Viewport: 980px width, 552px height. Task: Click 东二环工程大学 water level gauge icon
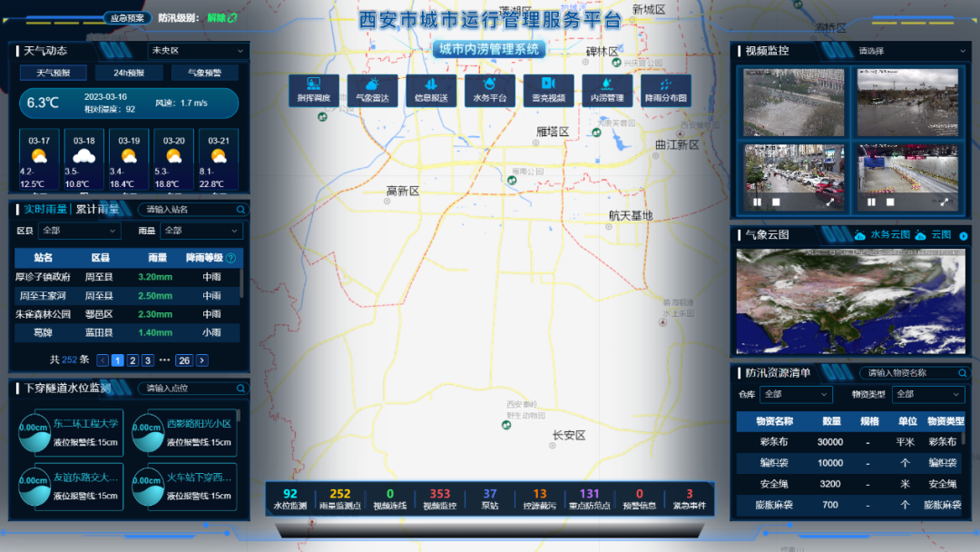[x=34, y=432]
